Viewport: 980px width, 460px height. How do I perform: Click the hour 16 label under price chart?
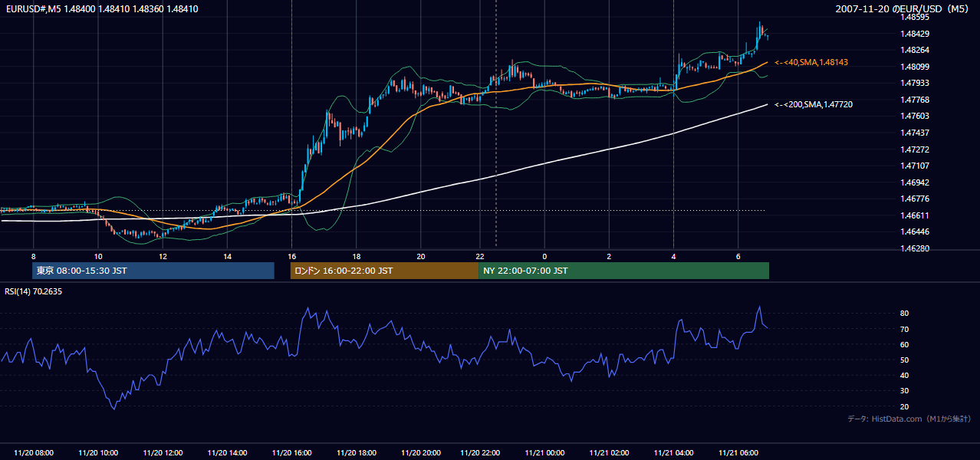[x=291, y=256]
